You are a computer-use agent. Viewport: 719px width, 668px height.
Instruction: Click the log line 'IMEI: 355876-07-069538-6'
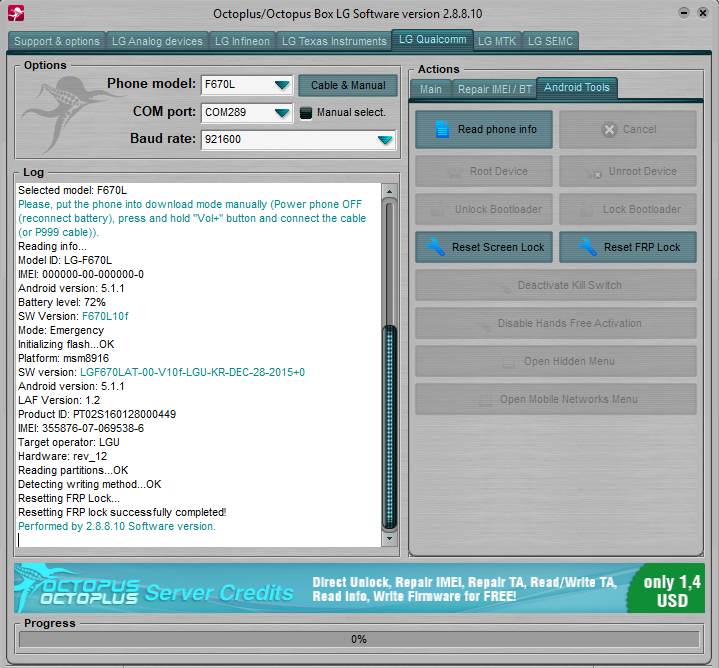point(81,428)
